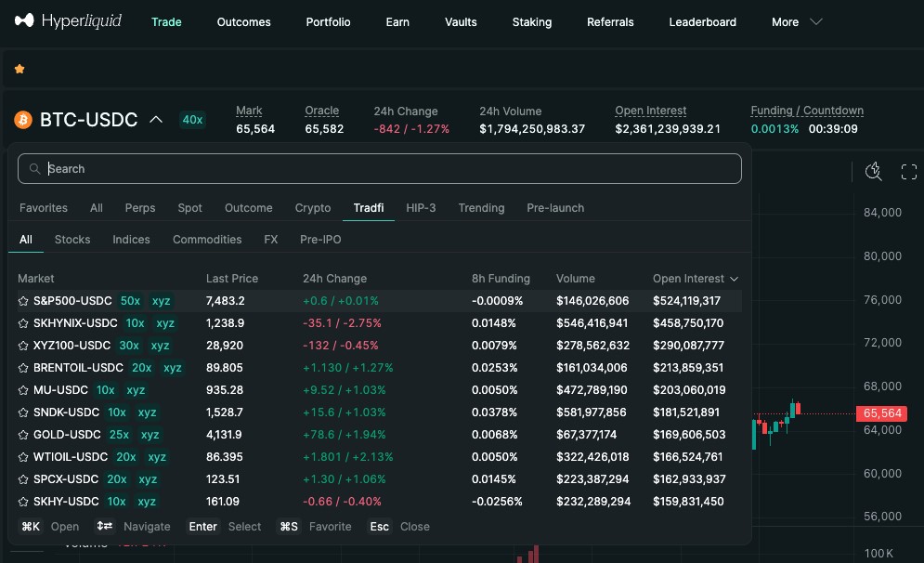Open the Referrals page
Image resolution: width=924 pixels, height=563 pixels.
[x=610, y=21]
